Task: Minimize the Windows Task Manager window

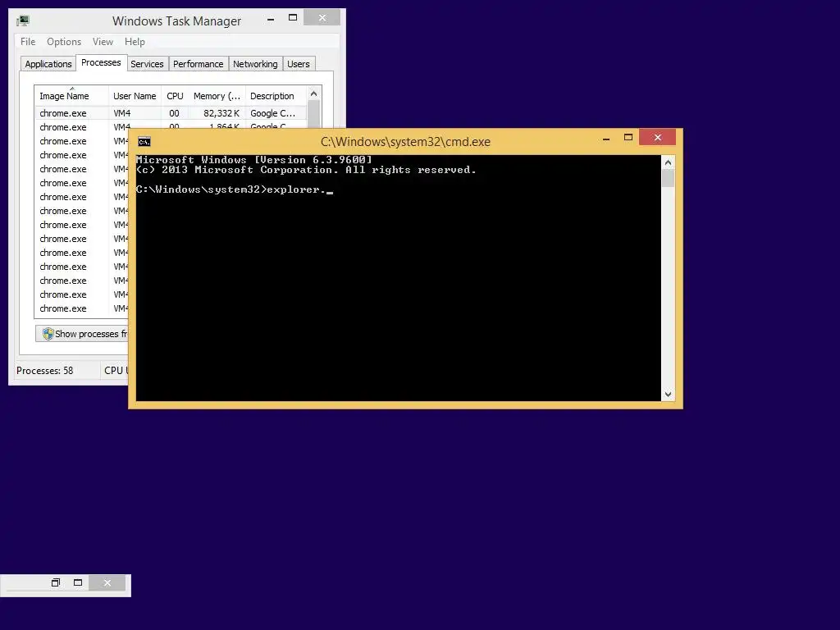Action: pyautogui.click(x=271, y=19)
